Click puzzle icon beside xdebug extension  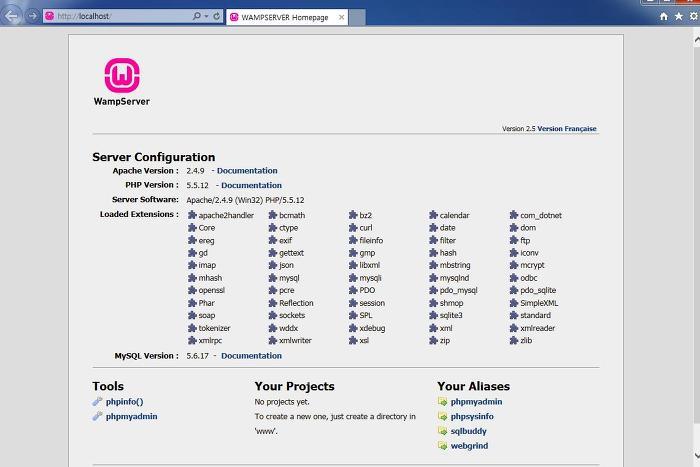(x=353, y=328)
